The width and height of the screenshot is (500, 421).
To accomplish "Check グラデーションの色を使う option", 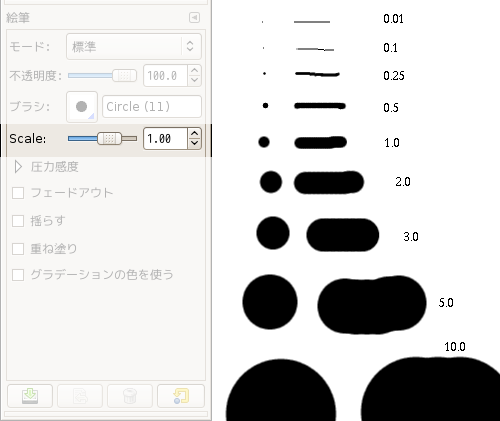I will click(18, 275).
